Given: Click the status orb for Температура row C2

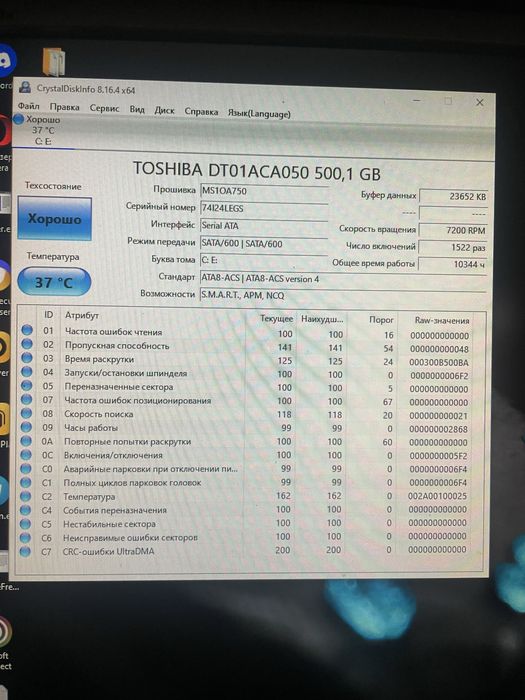Looking at the screenshot, I should [25, 496].
